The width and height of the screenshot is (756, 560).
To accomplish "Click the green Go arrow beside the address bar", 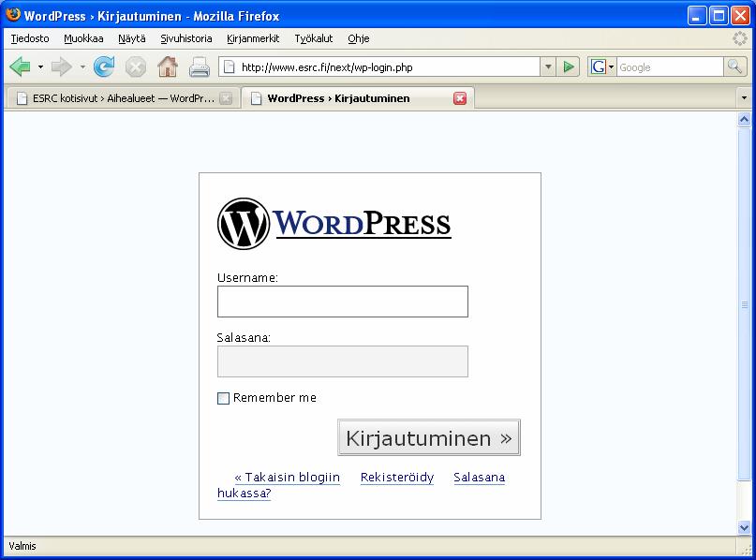I will 569,67.
